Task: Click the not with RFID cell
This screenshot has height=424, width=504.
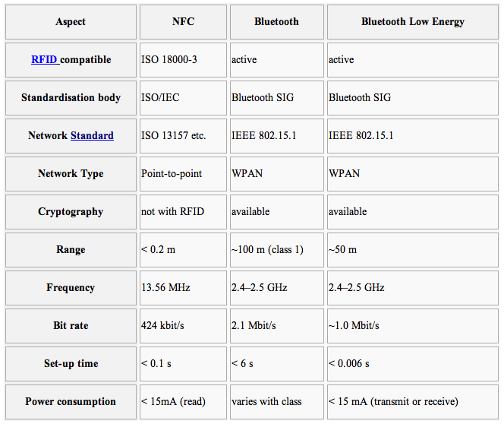Action: coord(173,212)
